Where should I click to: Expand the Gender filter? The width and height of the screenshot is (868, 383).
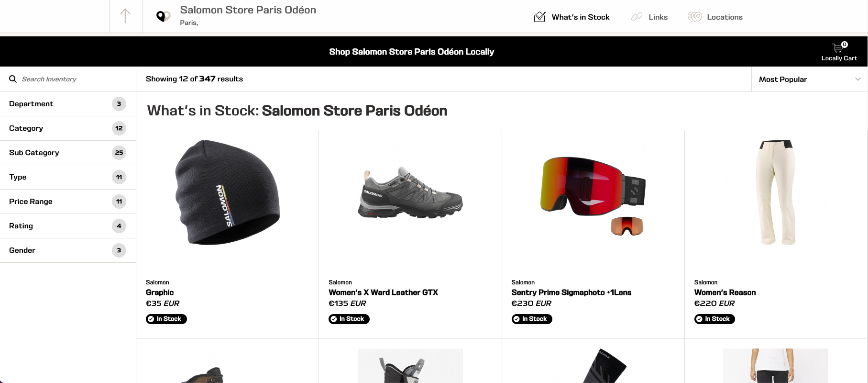click(68, 250)
